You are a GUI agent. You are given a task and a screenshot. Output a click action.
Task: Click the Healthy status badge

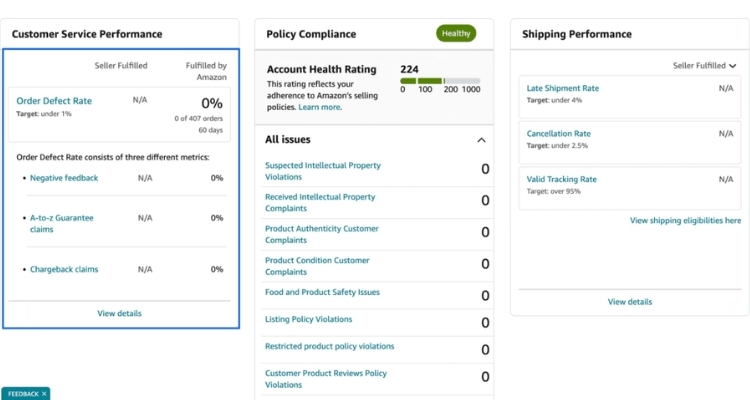point(456,33)
